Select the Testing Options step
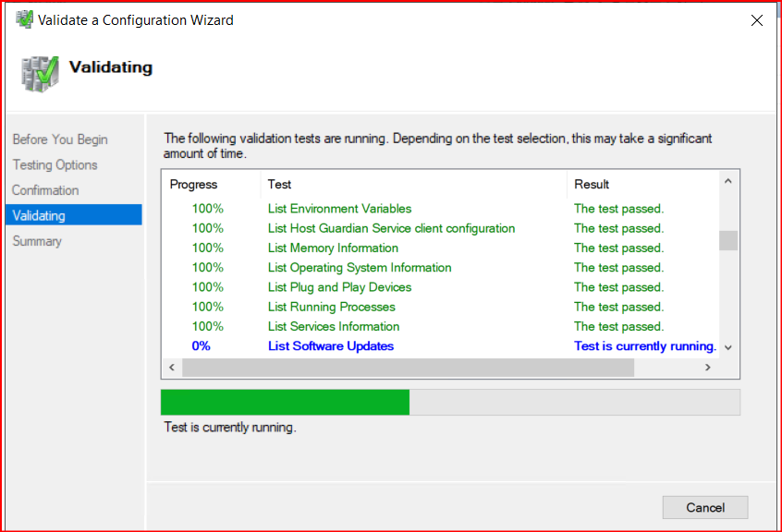This screenshot has width=782, height=532. coord(55,164)
